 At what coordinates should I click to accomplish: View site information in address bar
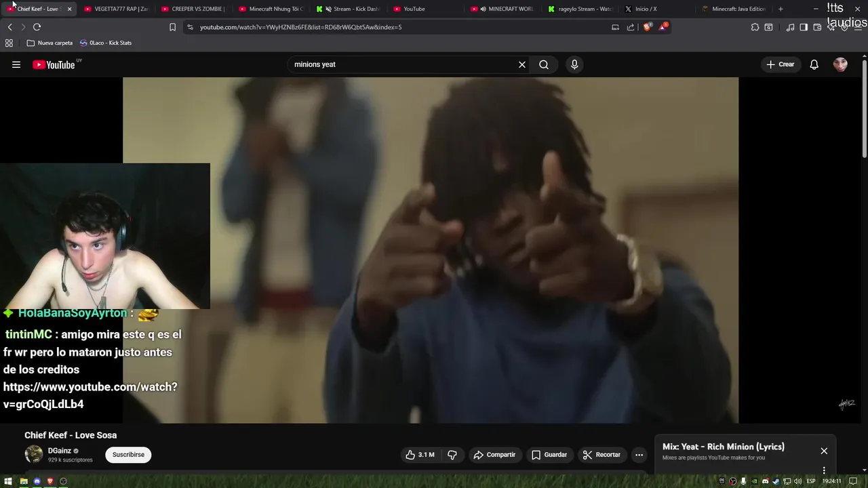pyautogui.click(x=190, y=27)
